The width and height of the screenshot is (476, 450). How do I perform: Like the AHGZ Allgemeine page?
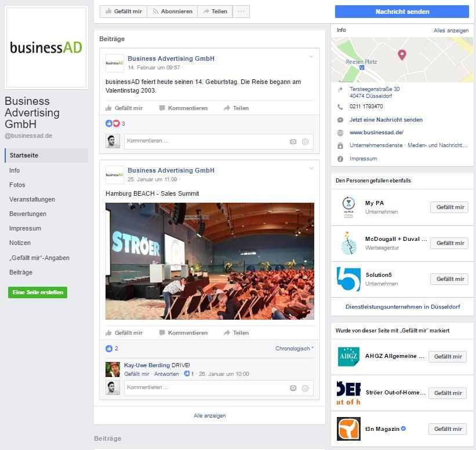[448, 357]
